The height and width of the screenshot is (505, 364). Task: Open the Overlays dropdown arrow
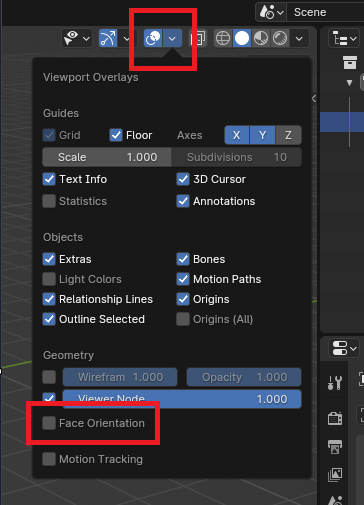click(x=172, y=38)
